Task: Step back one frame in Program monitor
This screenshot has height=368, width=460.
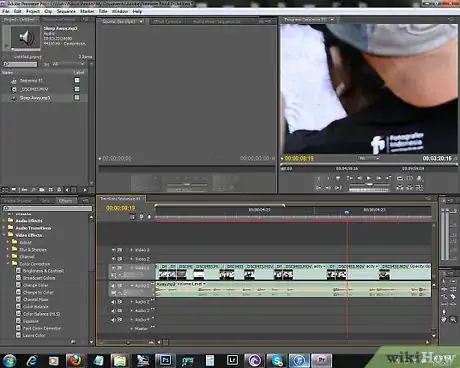Action: pos(360,178)
